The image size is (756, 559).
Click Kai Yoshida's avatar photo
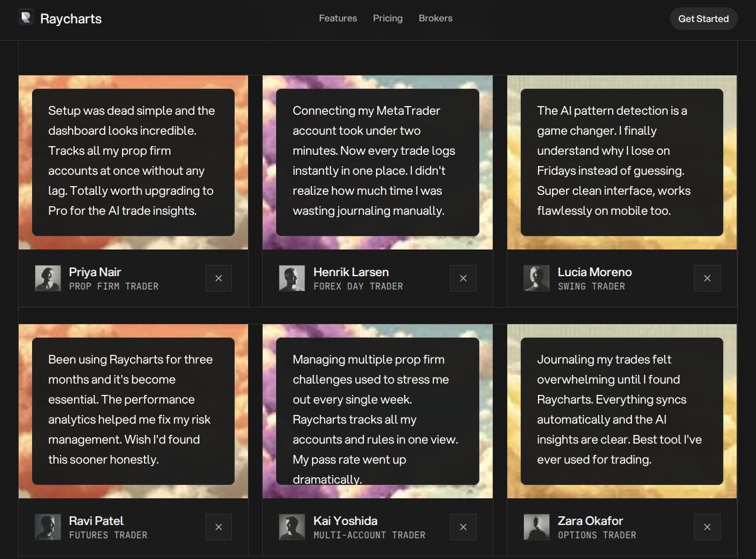292,527
